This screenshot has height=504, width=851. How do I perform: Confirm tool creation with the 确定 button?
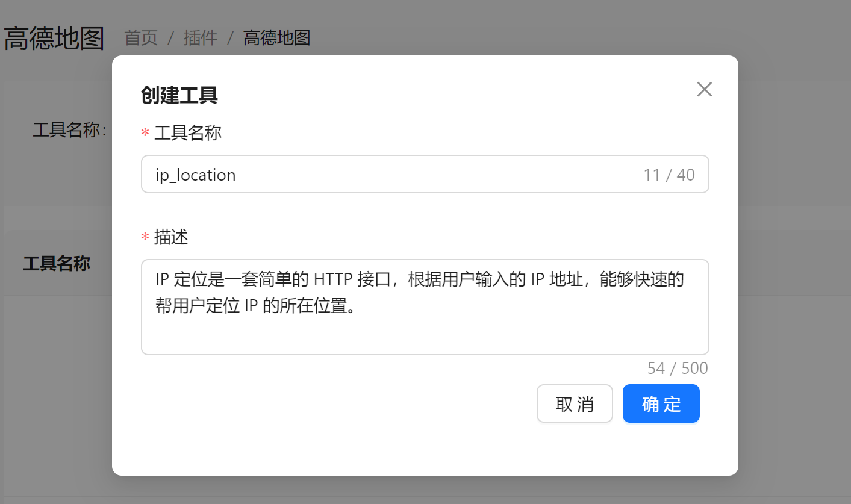661,403
